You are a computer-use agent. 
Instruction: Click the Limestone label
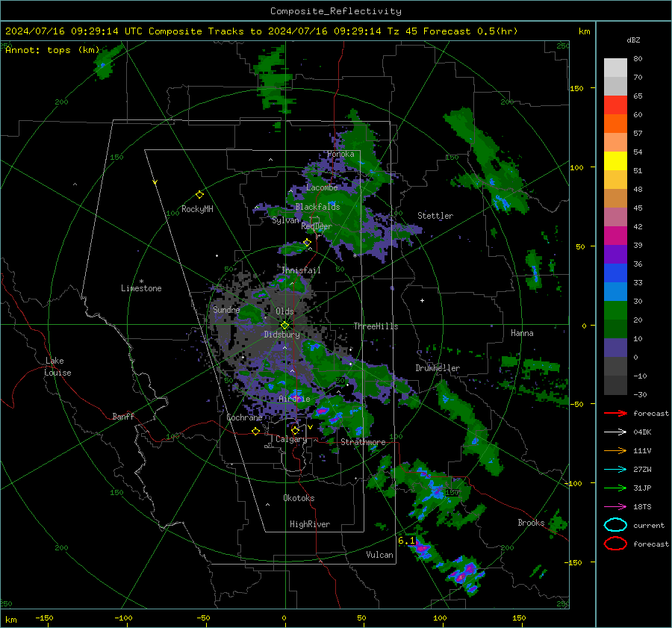[x=141, y=288]
